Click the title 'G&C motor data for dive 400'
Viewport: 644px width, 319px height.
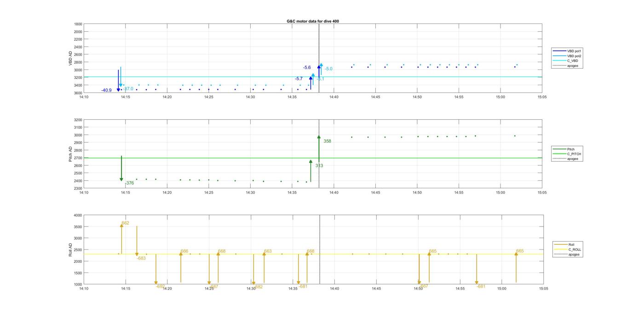[x=313, y=21]
